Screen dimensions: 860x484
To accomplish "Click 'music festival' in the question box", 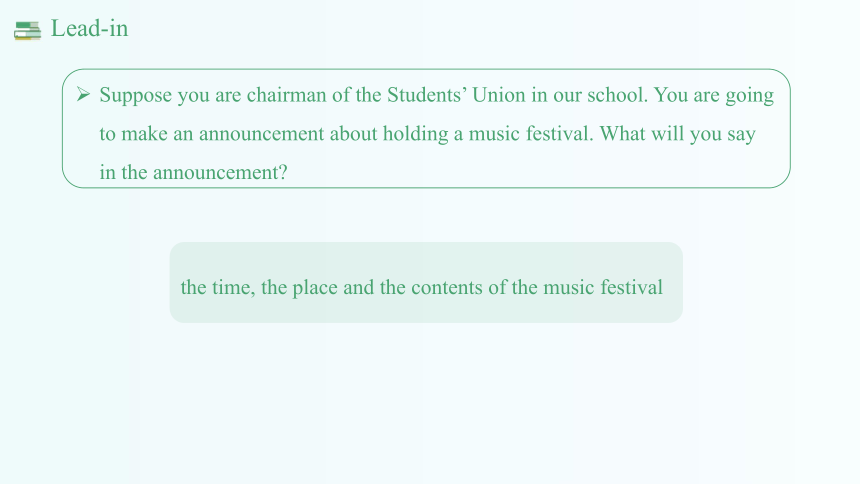I will point(528,134).
